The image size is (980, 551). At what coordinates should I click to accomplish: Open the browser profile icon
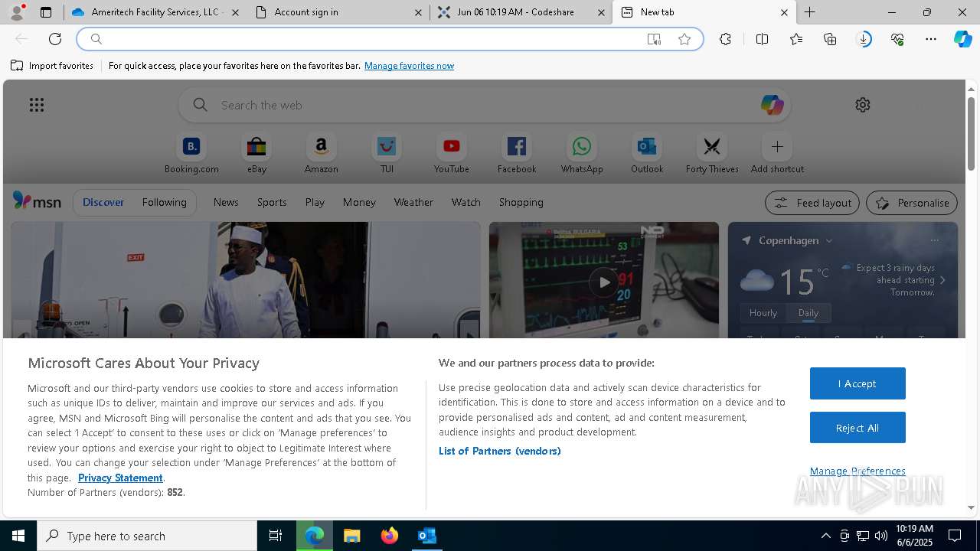(x=17, y=12)
